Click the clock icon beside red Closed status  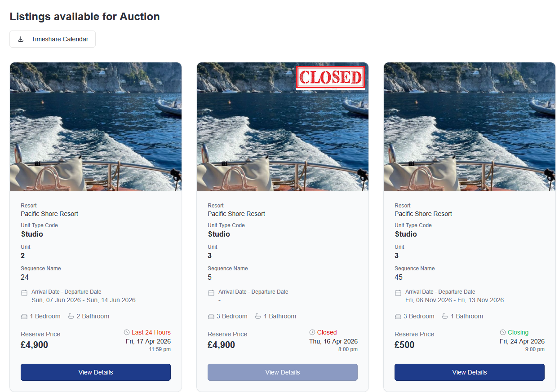(312, 332)
